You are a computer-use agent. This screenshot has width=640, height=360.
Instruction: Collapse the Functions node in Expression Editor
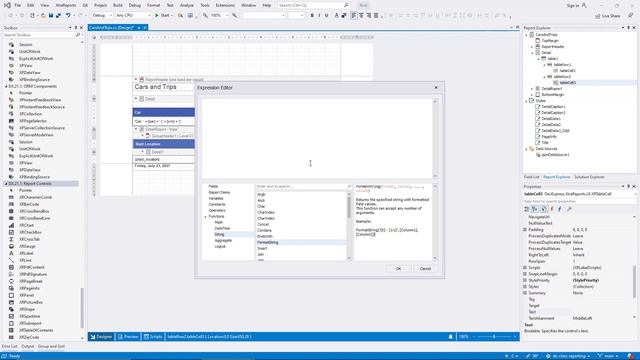(205, 217)
